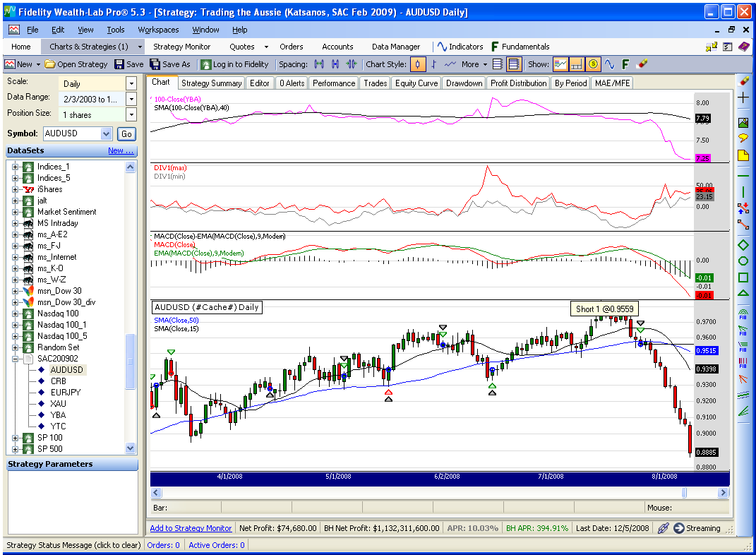Toggle the trade signals dollar button

(593, 64)
